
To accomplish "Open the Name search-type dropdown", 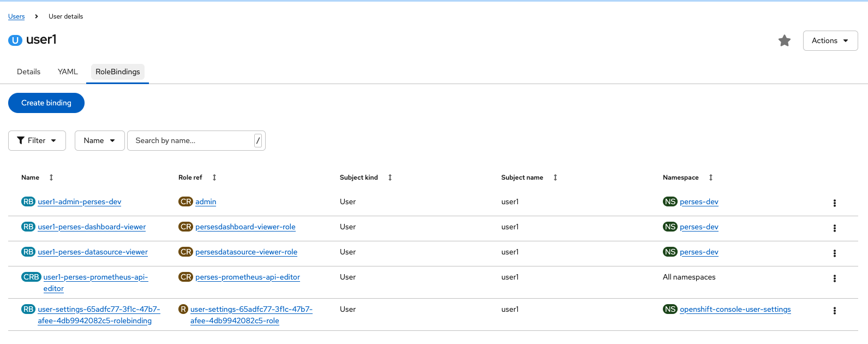I will point(99,140).
